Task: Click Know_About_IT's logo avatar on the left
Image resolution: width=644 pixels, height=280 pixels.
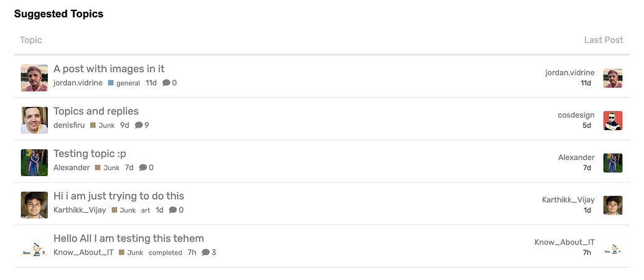Action: click(34, 247)
